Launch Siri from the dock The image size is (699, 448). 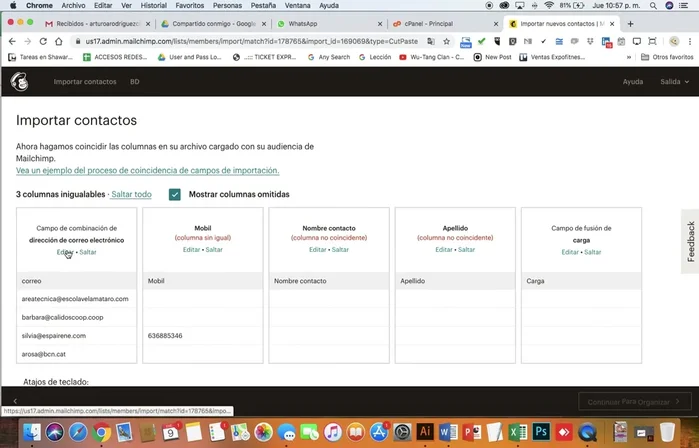click(55, 432)
